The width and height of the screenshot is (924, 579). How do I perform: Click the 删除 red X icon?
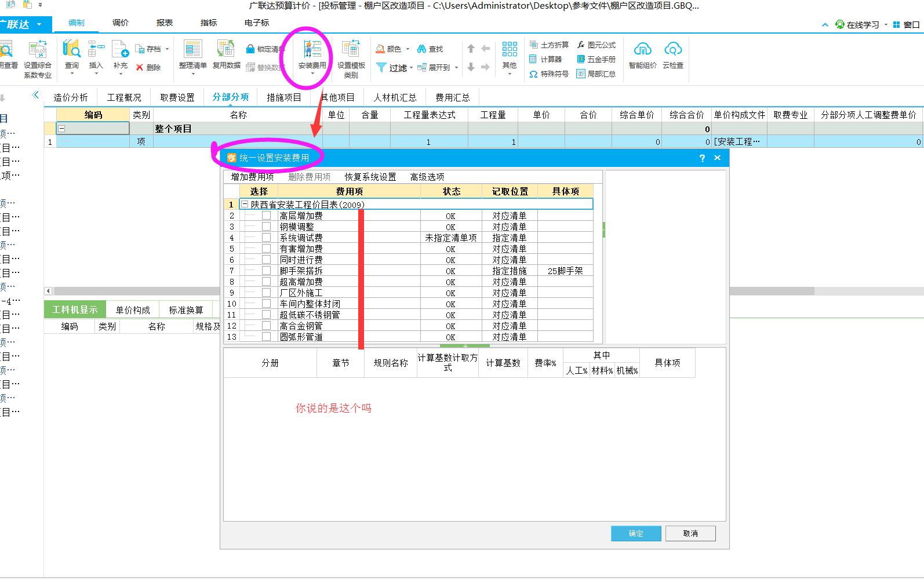140,67
